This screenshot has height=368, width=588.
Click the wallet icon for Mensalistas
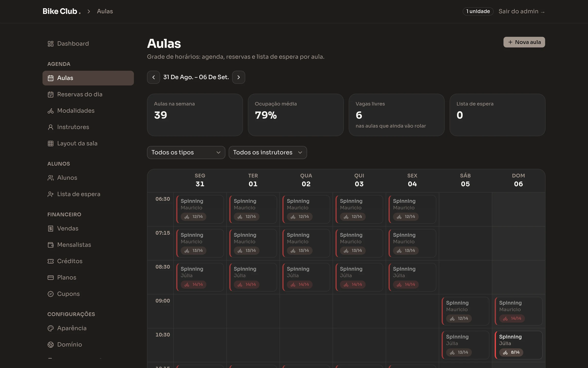[x=50, y=245]
